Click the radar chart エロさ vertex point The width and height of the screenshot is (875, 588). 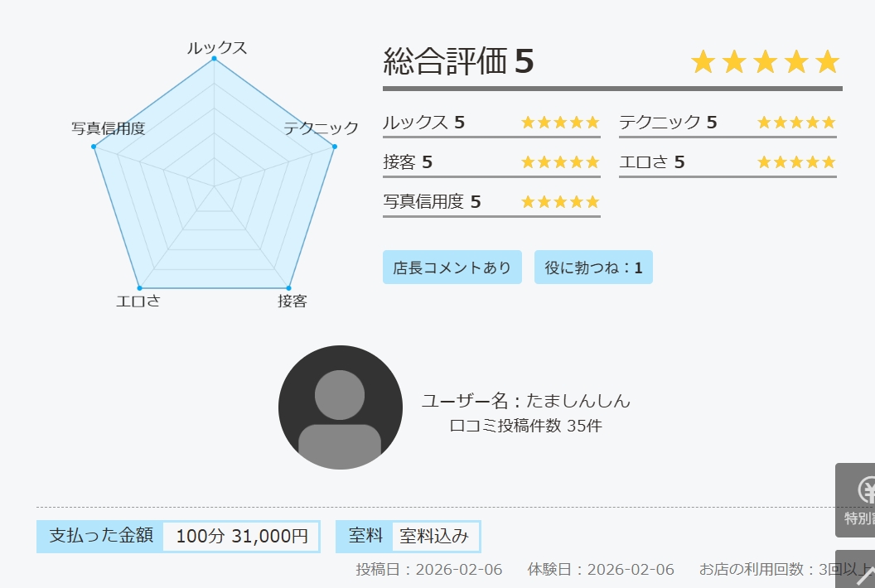tap(139, 287)
